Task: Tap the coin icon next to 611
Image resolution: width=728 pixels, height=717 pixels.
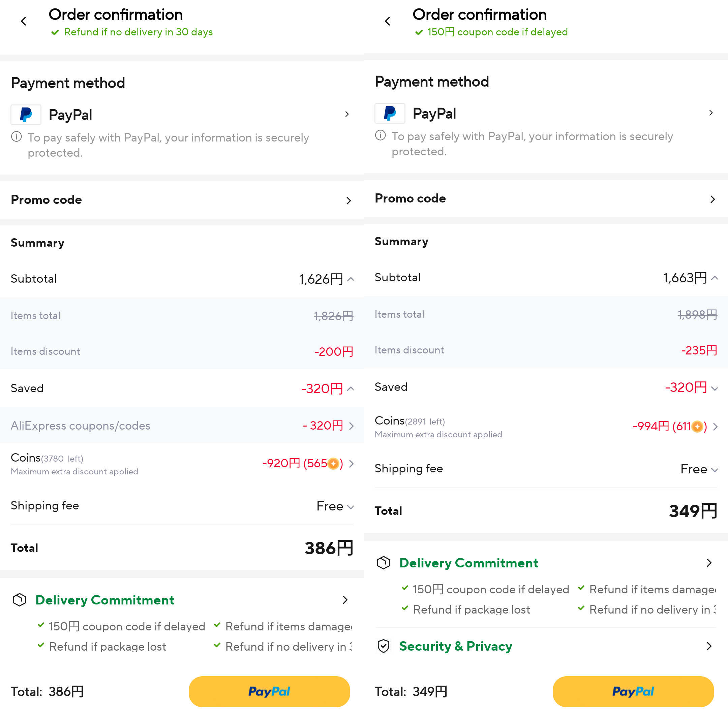Action: [x=697, y=426]
